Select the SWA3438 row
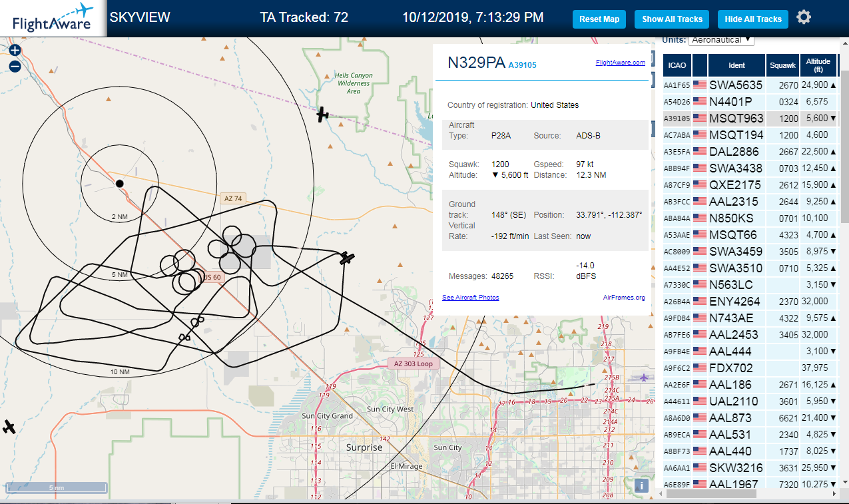 pyautogui.click(x=750, y=168)
